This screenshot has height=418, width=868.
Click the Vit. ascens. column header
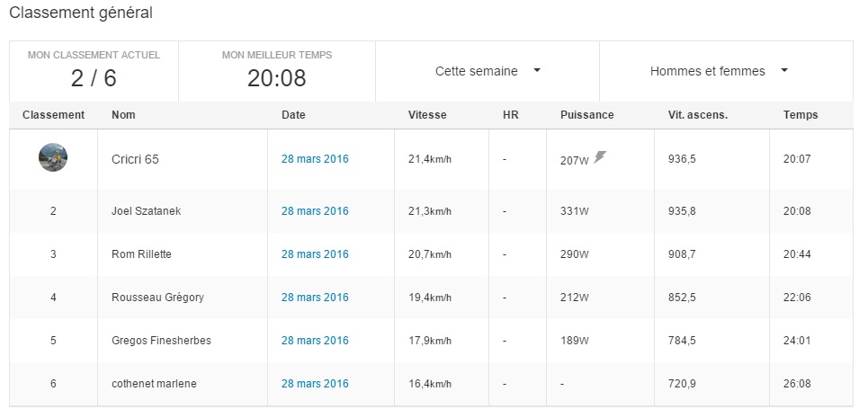[x=697, y=115]
